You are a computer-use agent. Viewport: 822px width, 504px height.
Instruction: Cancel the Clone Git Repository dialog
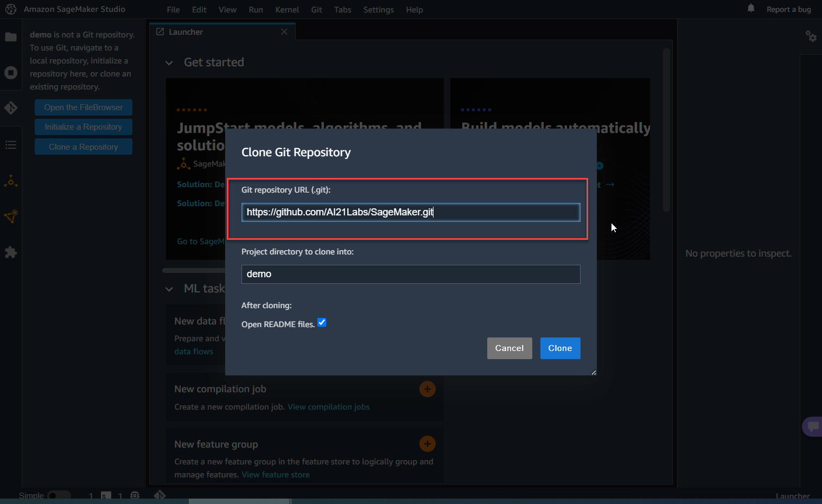[509, 348]
